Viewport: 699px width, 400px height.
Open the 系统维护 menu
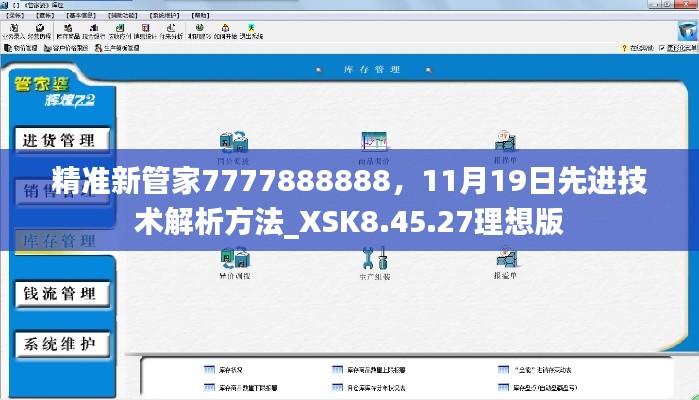pos(164,15)
